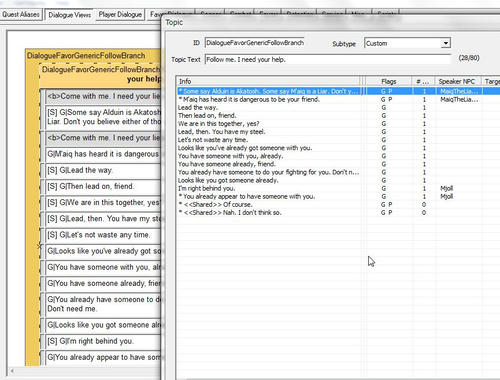Click the Speaker NPC column header

pyautogui.click(x=457, y=81)
